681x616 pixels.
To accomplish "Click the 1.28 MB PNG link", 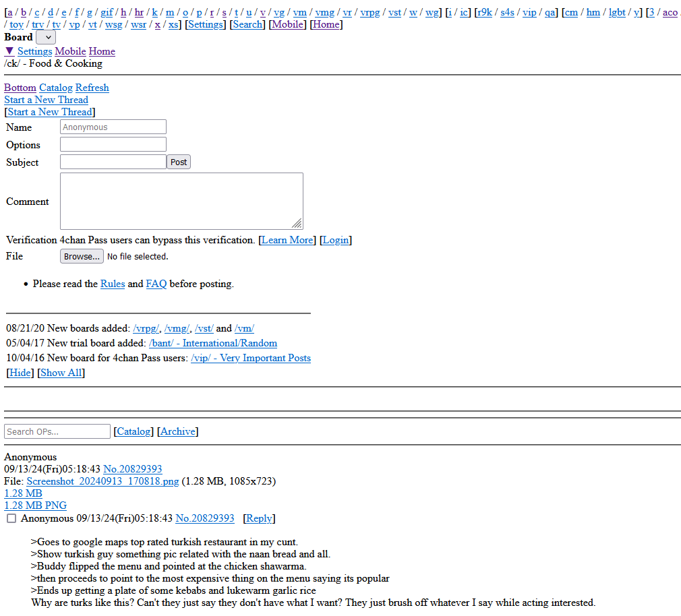I will tap(35, 505).
